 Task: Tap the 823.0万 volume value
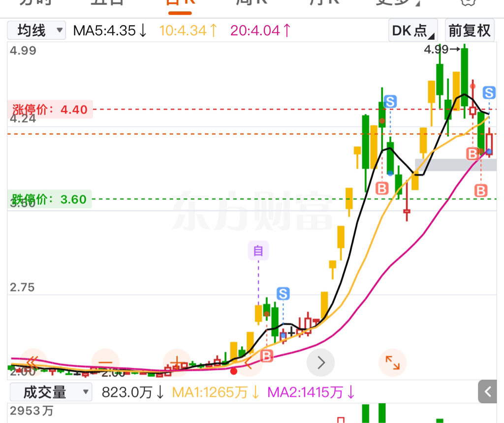pos(133,392)
